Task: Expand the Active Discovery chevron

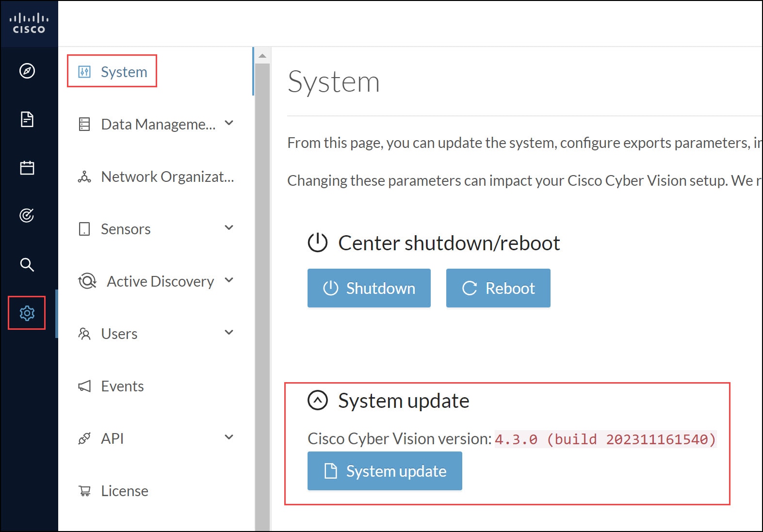Action: pyautogui.click(x=229, y=280)
